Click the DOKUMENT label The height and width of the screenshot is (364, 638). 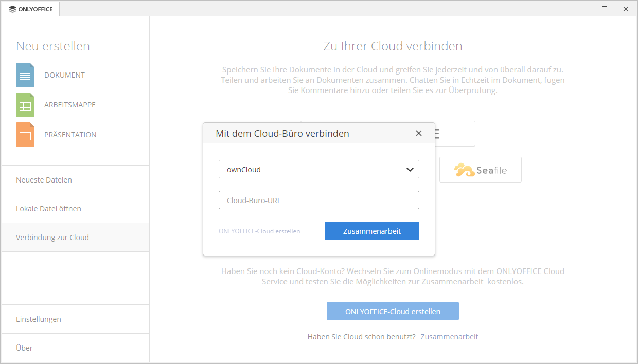[x=64, y=75]
